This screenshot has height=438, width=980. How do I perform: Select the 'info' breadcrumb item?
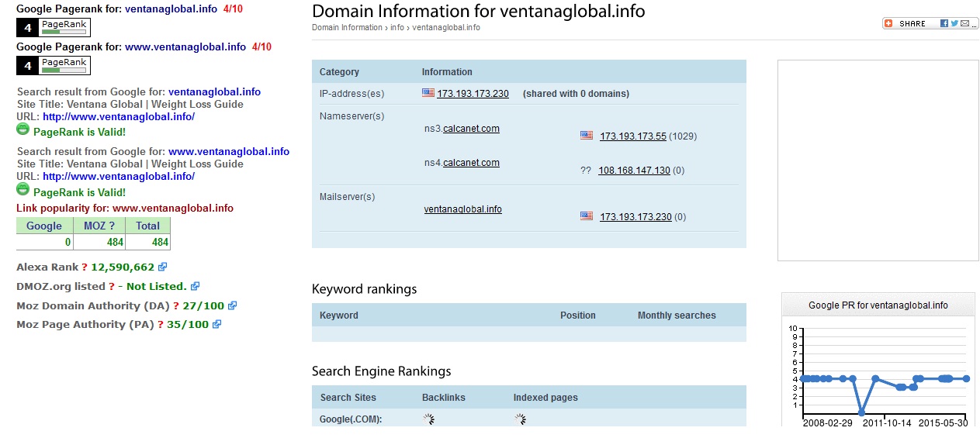[397, 27]
